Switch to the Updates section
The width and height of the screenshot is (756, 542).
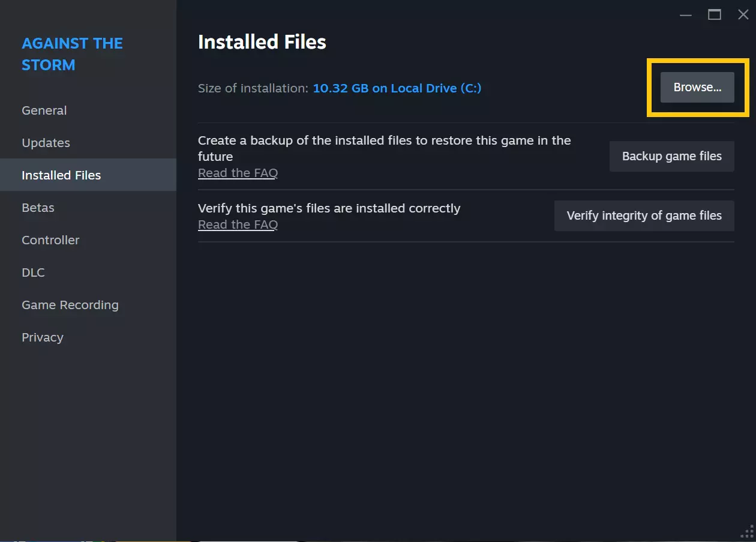46,143
